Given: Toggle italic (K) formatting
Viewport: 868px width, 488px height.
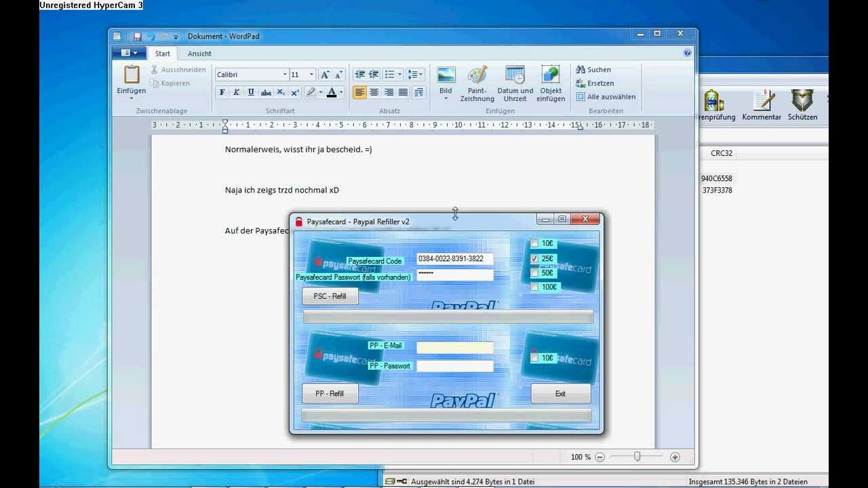Looking at the screenshot, I should coord(237,92).
